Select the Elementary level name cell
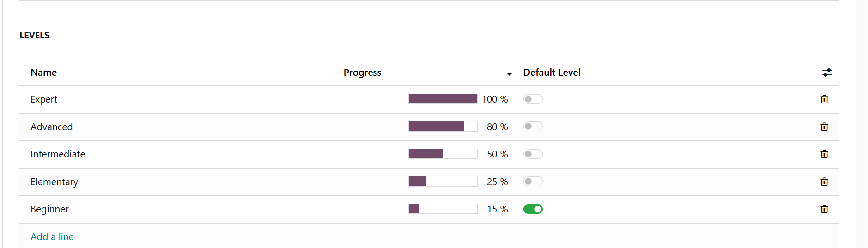The height and width of the screenshot is (248, 868). click(55, 182)
